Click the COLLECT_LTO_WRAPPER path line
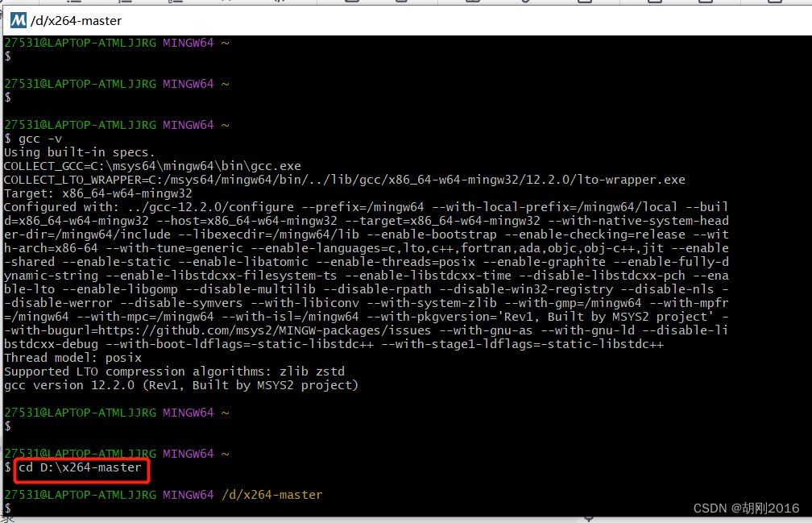This screenshot has width=812, height=523. tap(344, 180)
